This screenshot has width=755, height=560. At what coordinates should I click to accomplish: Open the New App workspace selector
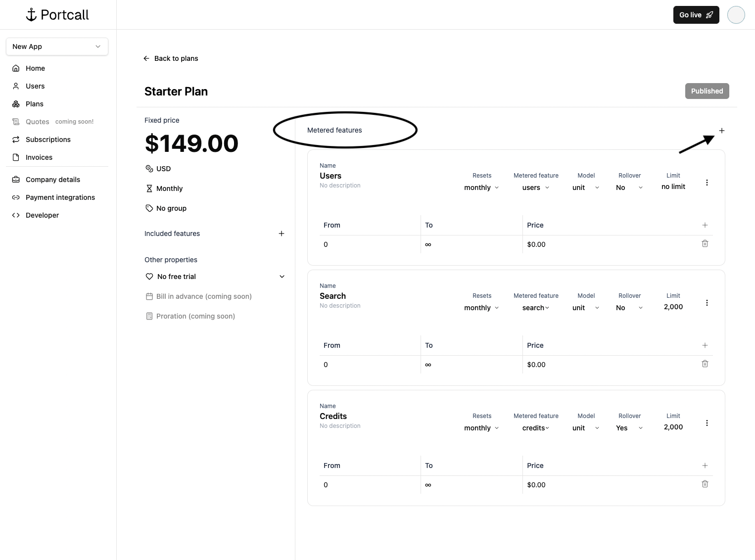56,47
